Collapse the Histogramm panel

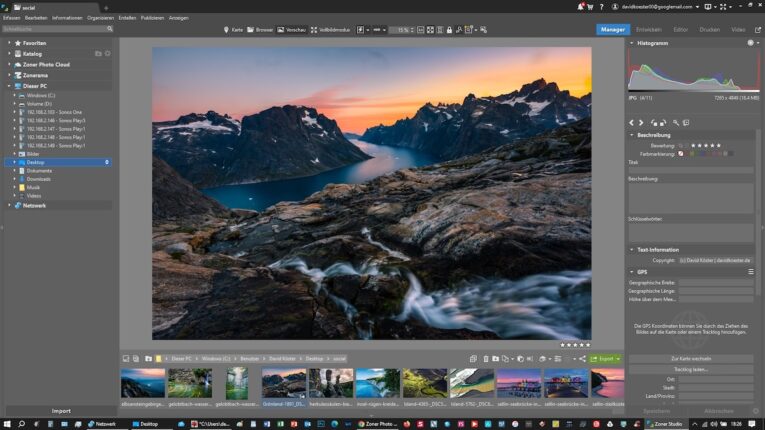click(632, 43)
